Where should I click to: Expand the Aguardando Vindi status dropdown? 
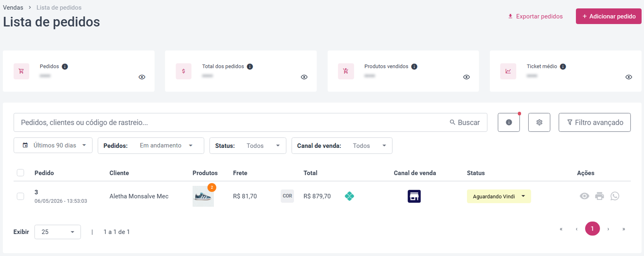[499, 196]
